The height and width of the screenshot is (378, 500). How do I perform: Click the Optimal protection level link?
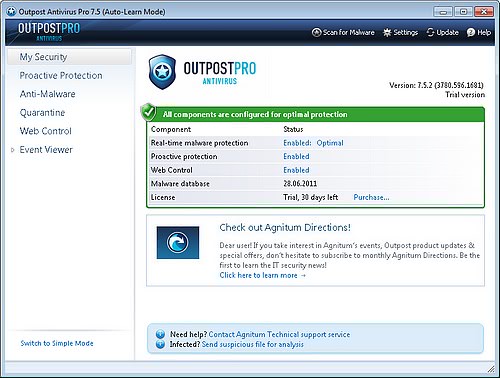[x=330, y=143]
